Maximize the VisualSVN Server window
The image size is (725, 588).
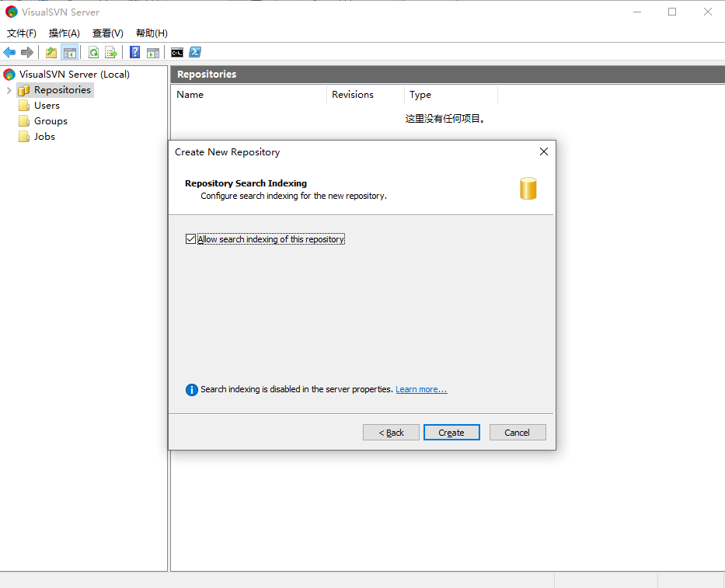click(x=672, y=12)
